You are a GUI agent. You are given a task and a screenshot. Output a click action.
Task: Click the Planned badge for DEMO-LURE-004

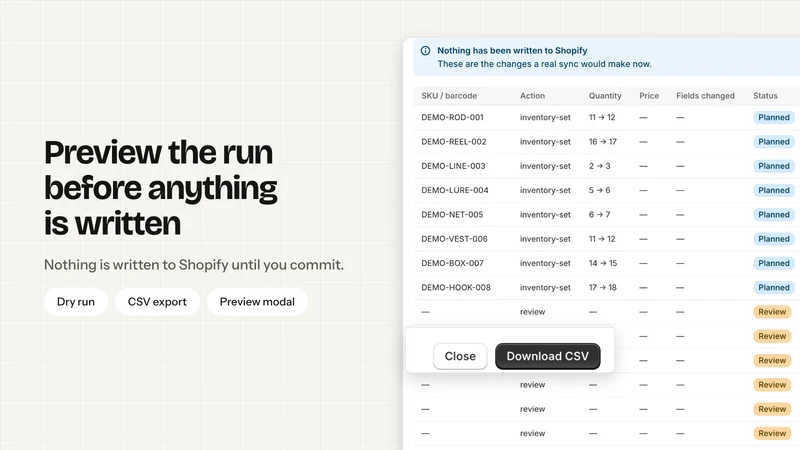tap(773, 190)
